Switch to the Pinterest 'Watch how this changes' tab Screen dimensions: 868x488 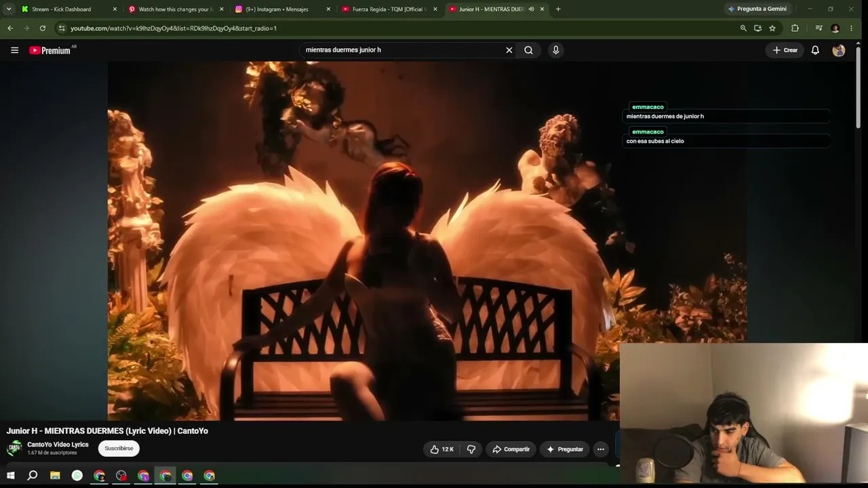click(x=174, y=9)
